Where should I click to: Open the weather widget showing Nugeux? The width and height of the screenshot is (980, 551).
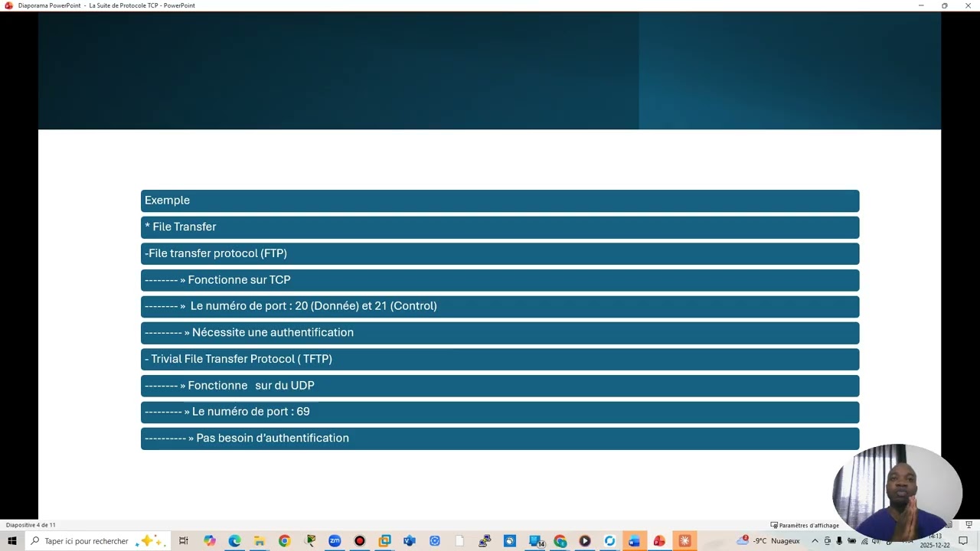768,541
